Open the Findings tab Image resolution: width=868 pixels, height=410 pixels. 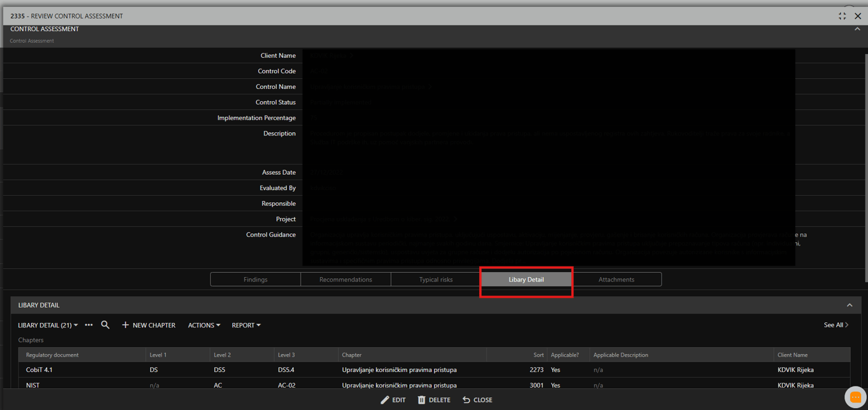coord(255,279)
